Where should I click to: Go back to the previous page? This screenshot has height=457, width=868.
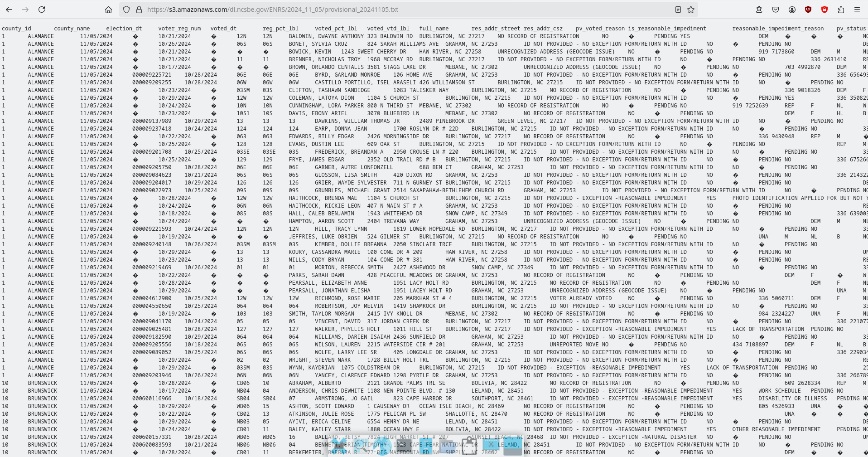pyautogui.click(x=9, y=10)
